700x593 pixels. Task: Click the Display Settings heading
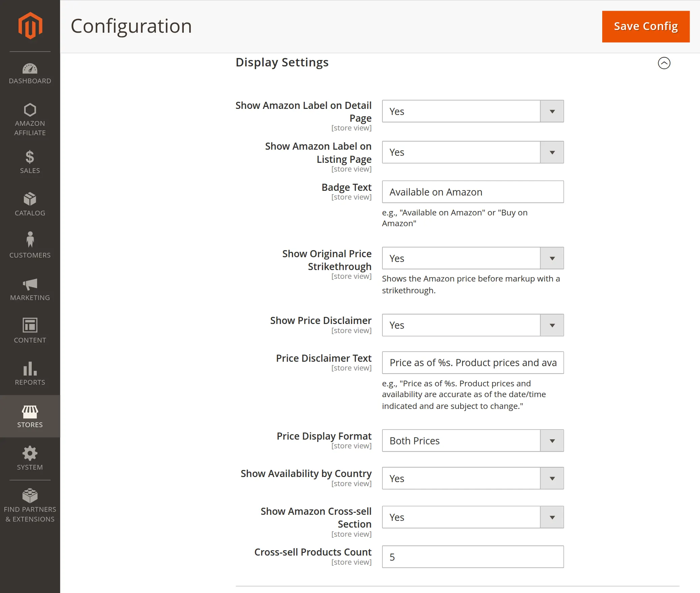(x=282, y=62)
